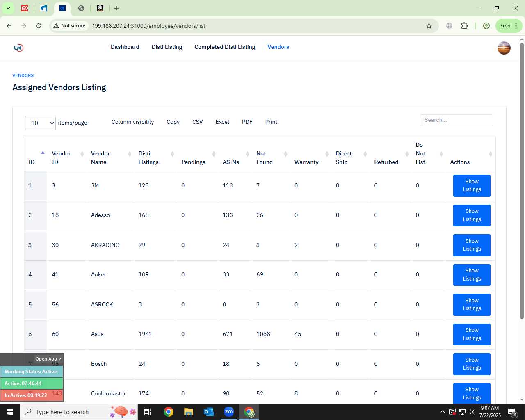Open Completed Disti Listing page
Viewport: 525px width, 420px height.
point(225,47)
